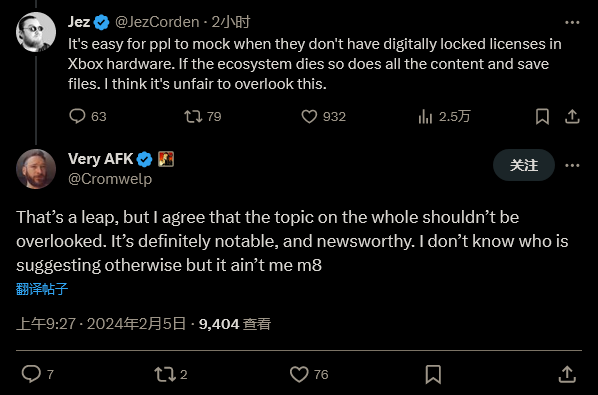Repost Jez's tweet with 79 reposts
This screenshot has width=598, height=395.
click(x=193, y=116)
